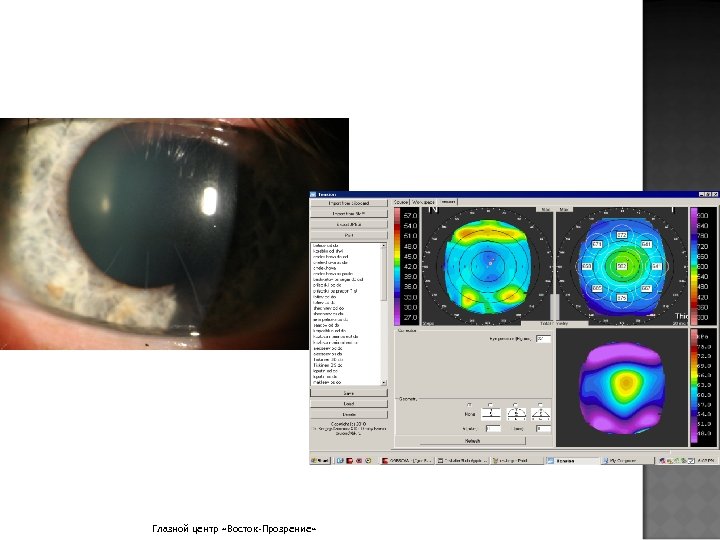Click the list scrollbar up arrow
Screen dimensions: 720x540
pyautogui.click(x=384, y=246)
